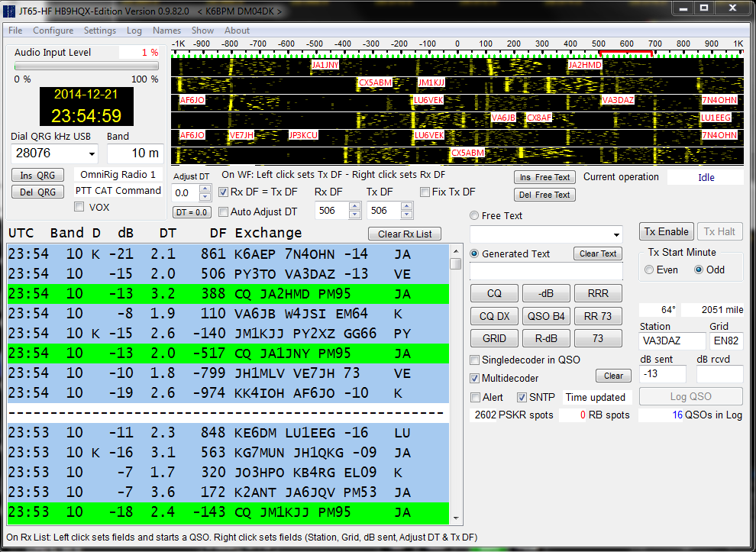The image size is (756, 552).
Task: Click the red Tx DF marker on waterfall scale
Action: point(625,53)
